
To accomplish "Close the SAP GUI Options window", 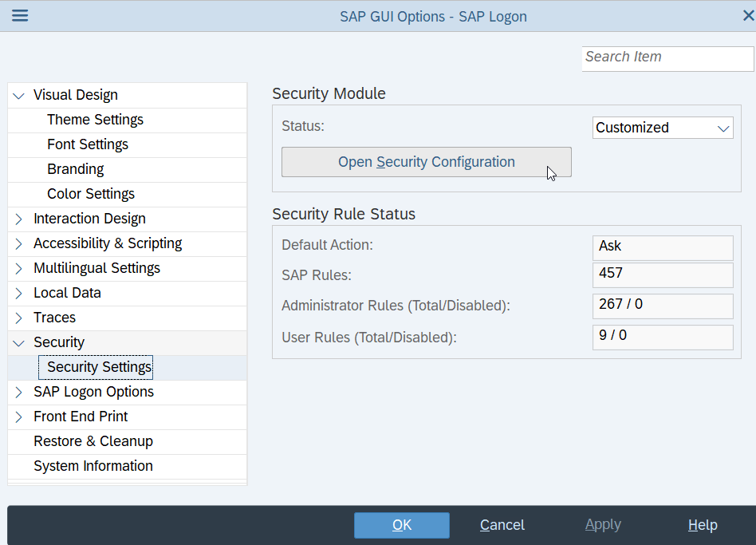I will click(747, 16).
